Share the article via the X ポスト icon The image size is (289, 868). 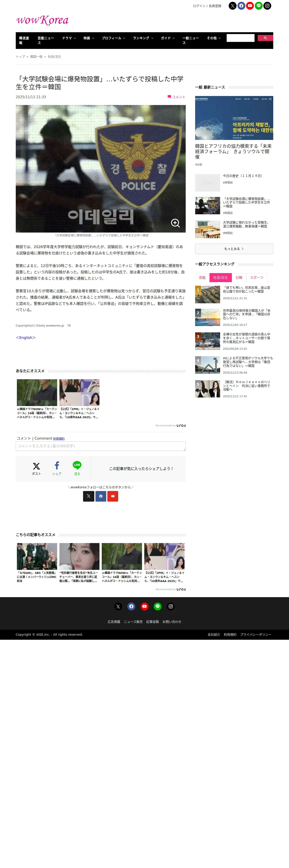point(36,469)
